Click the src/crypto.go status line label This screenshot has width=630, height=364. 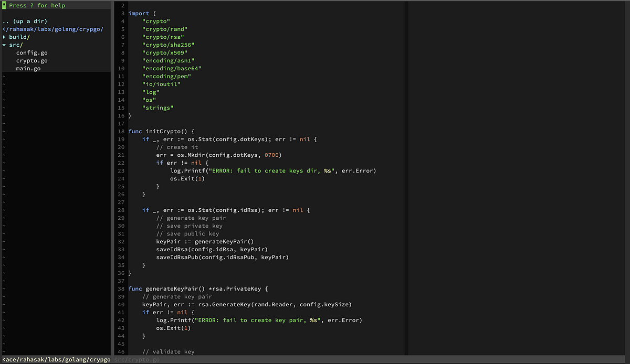137,360
